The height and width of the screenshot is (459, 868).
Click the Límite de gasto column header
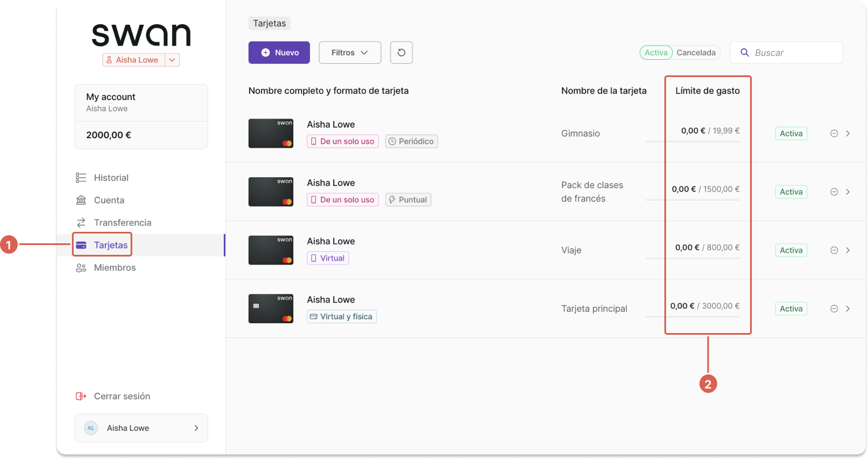coord(708,91)
